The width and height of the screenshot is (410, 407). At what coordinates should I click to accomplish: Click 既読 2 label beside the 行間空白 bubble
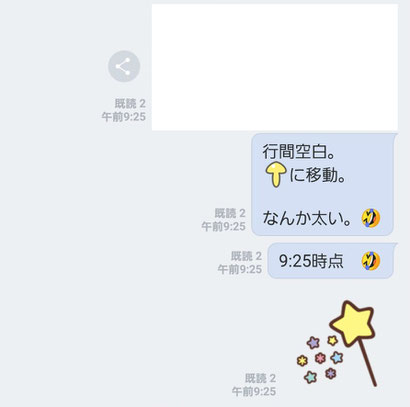230,213
